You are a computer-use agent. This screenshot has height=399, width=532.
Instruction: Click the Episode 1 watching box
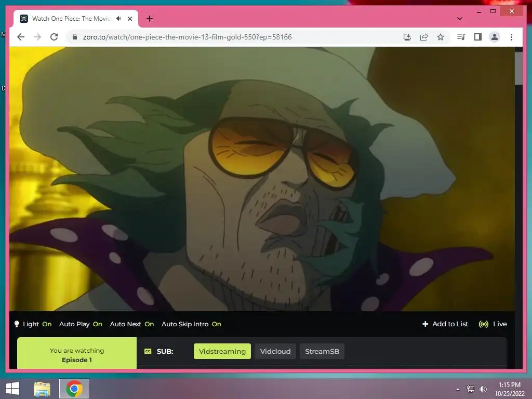(x=77, y=353)
